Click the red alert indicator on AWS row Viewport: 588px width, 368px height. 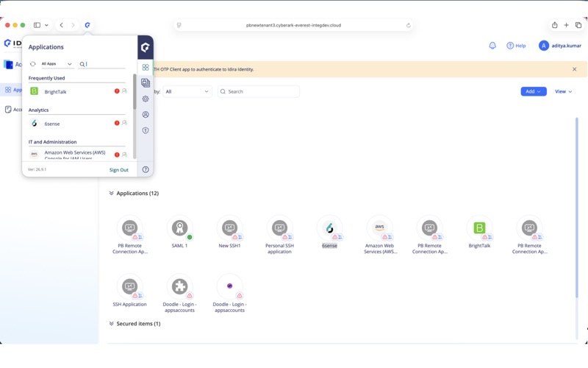tap(117, 155)
